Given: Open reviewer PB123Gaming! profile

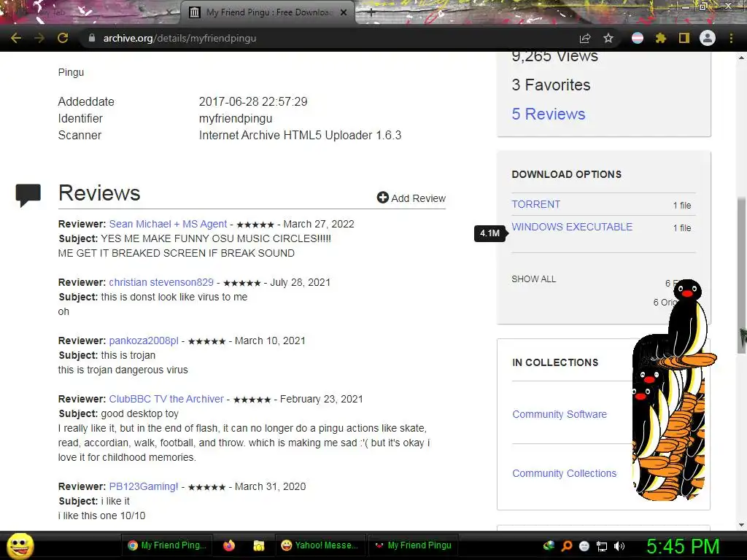Looking at the screenshot, I should click(x=144, y=486).
